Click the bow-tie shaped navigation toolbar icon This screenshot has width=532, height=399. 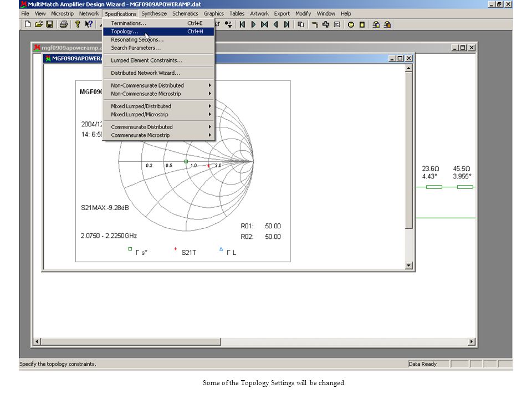pos(264,24)
